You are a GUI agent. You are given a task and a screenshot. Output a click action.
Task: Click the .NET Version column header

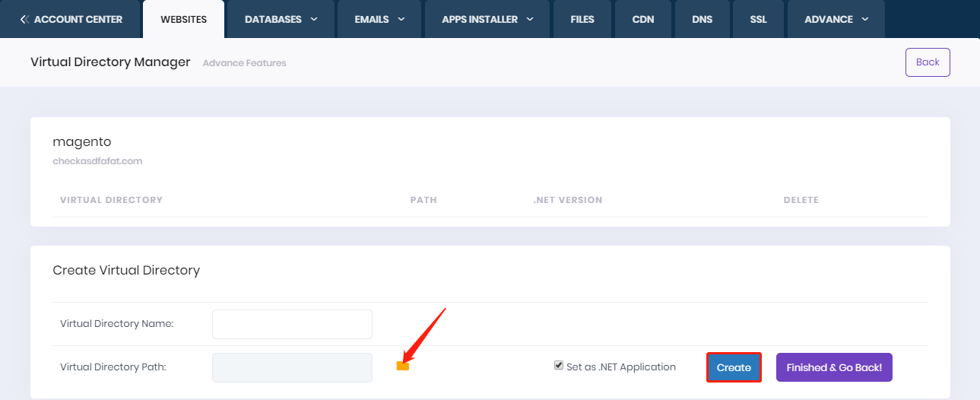point(567,200)
